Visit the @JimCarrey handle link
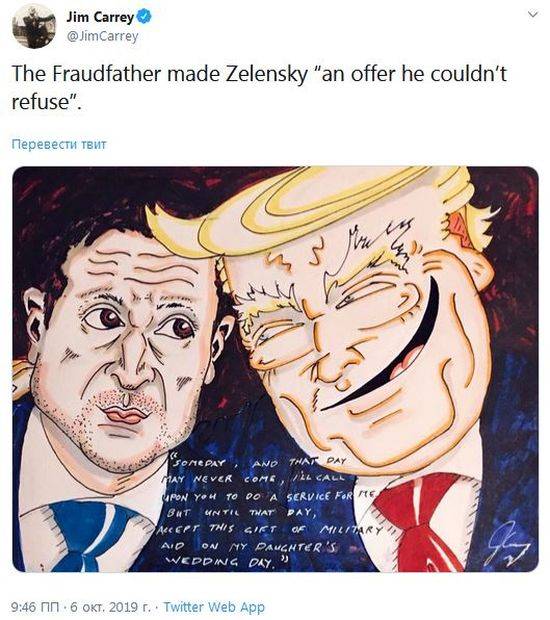The width and height of the screenshot is (550, 620). [x=102, y=36]
